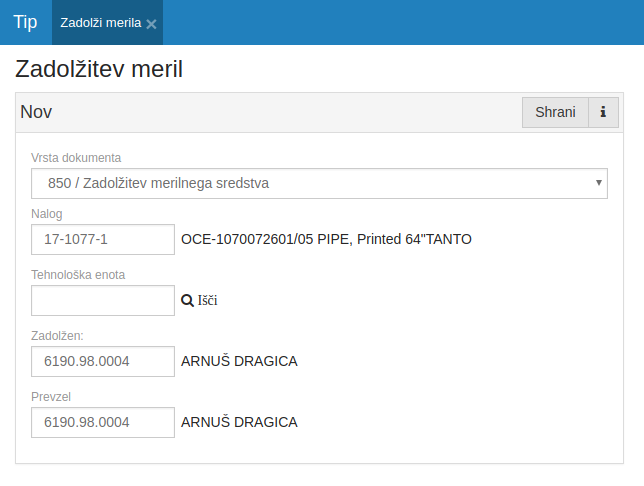Screen dimensions: 644x486
Task: Click into the empty Tehnološka enota field
Action: point(103,300)
